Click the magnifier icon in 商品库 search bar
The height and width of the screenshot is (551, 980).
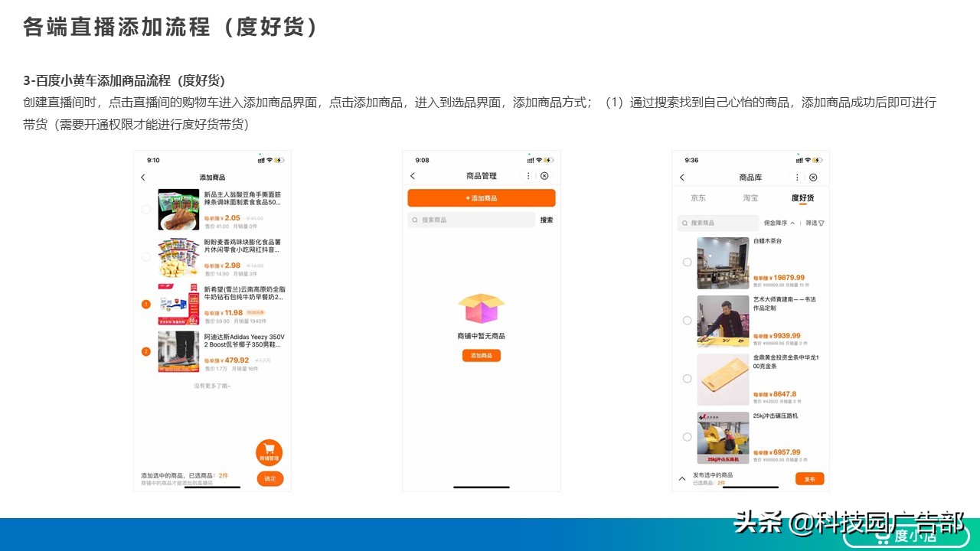(x=684, y=223)
